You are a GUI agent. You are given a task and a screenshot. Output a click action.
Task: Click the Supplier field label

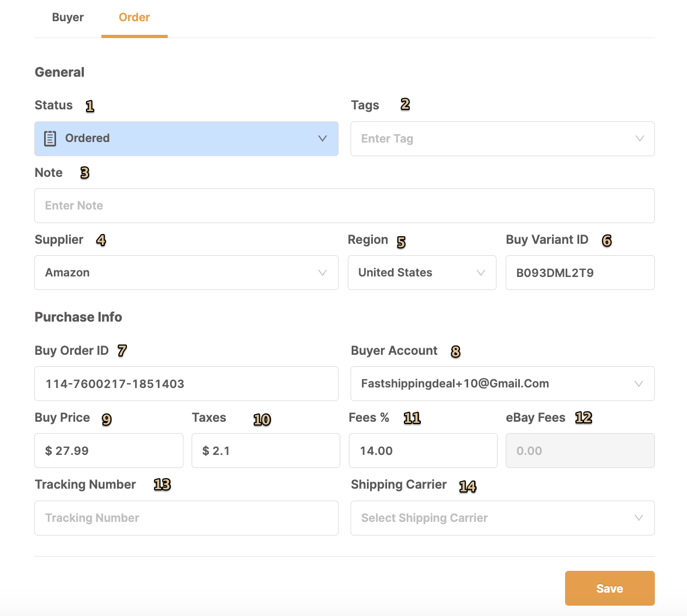(59, 240)
